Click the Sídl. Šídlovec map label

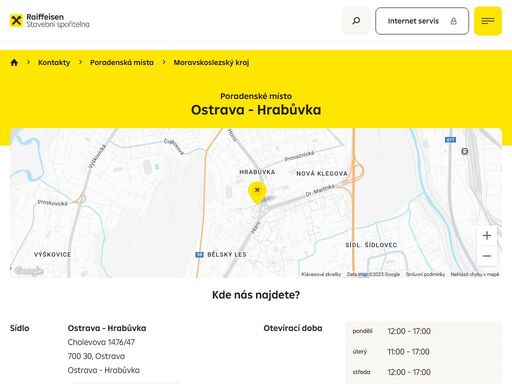pos(371,245)
